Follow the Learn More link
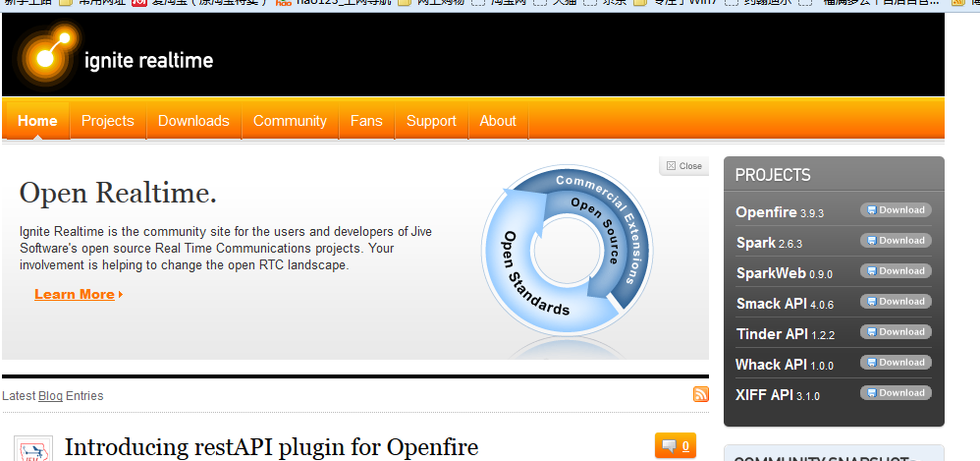The height and width of the screenshot is (461, 980). (76, 294)
